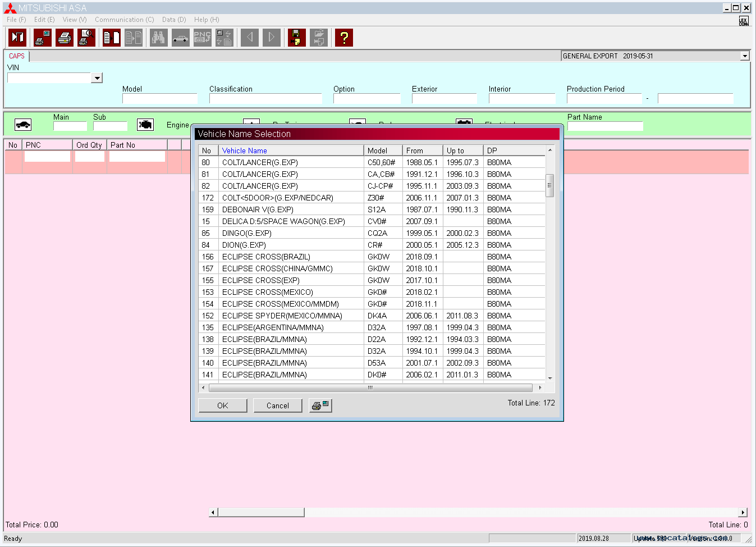Click the next arrow toolbar icon

(272, 38)
